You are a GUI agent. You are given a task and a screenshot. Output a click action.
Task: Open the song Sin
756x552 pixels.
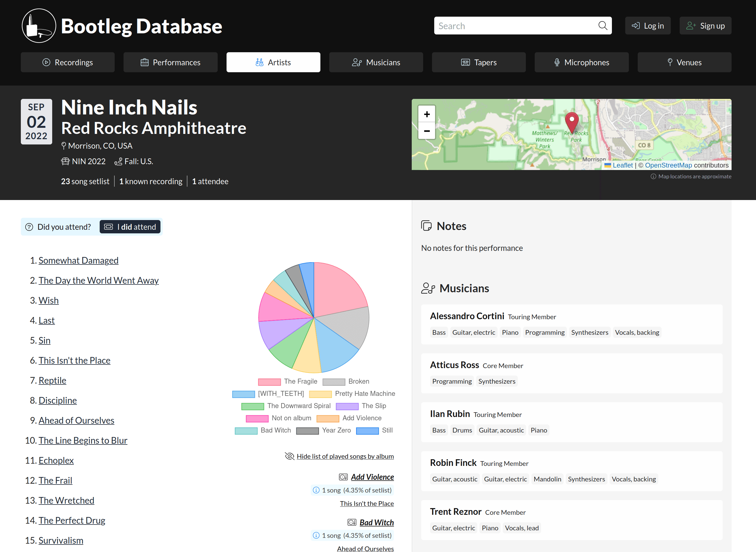click(44, 340)
